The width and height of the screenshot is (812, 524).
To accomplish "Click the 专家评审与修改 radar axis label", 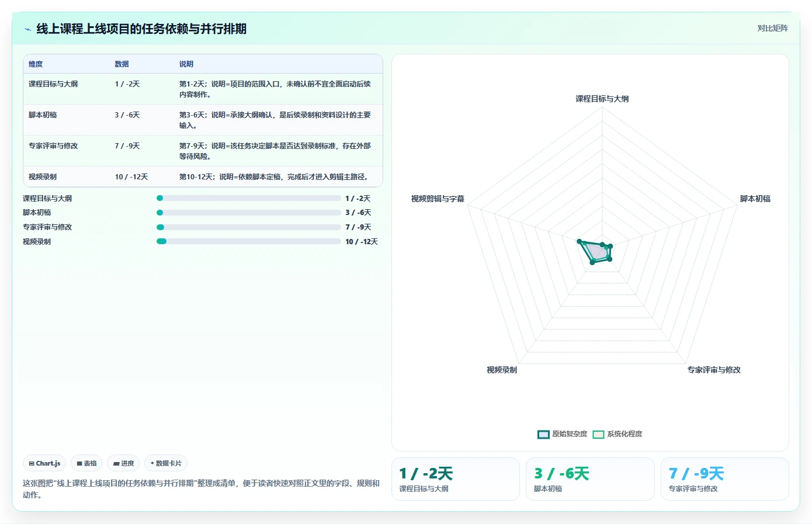I will 714,370.
